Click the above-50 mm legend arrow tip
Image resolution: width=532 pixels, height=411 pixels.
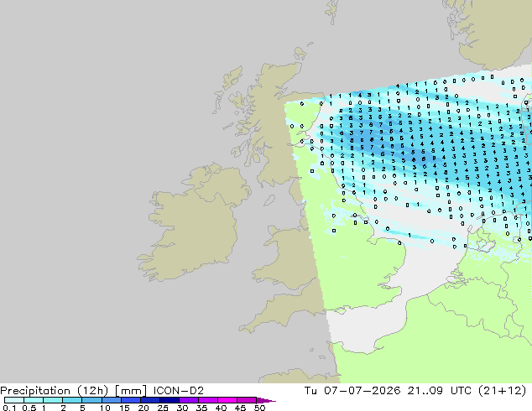tap(266, 400)
